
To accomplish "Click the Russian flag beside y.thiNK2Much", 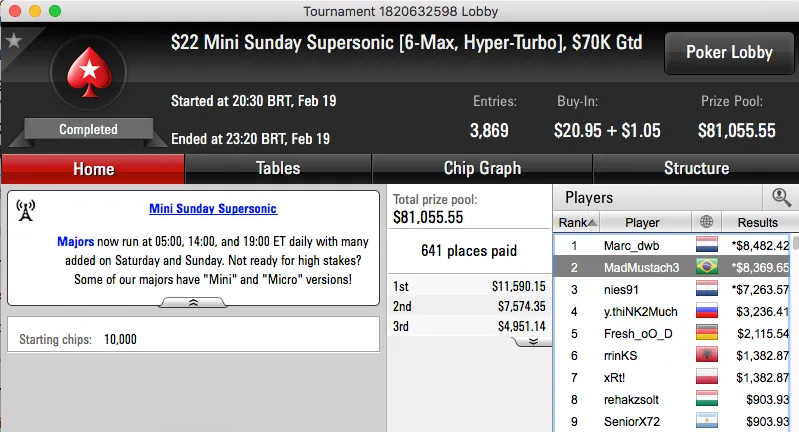I will click(x=708, y=311).
